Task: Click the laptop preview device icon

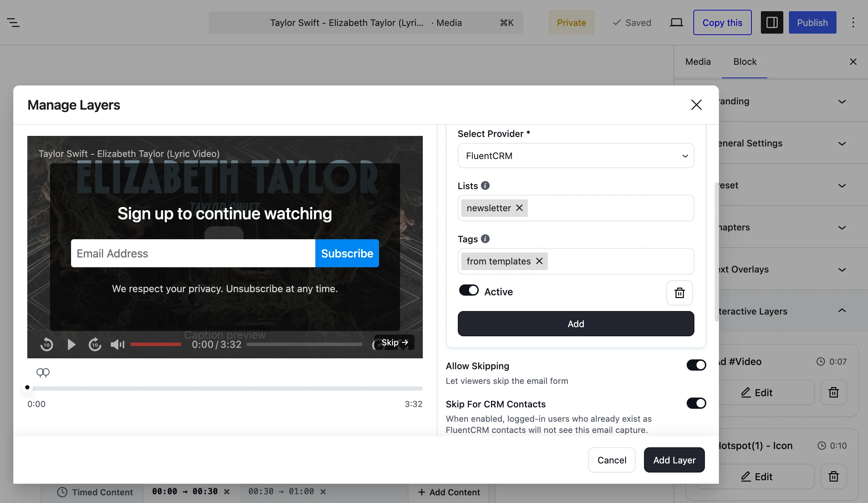Action: pos(676,23)
